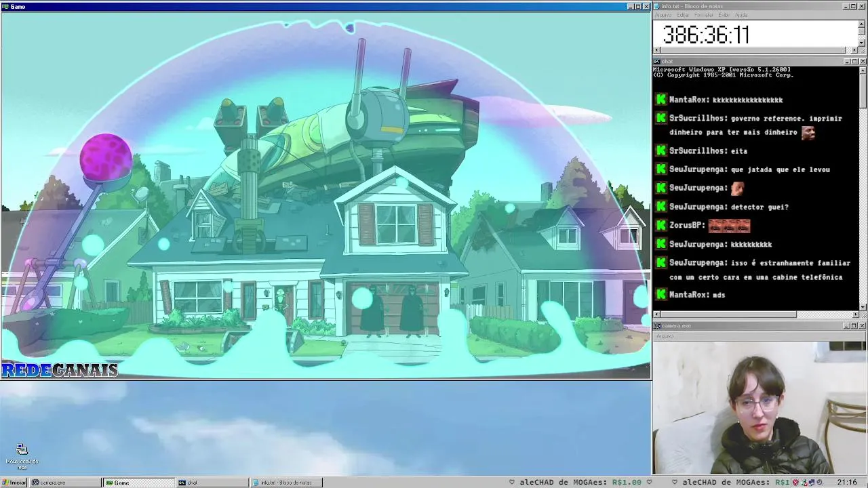Click MantaRox's 'mds' message

pyautogui.click(x=719, y=295)
